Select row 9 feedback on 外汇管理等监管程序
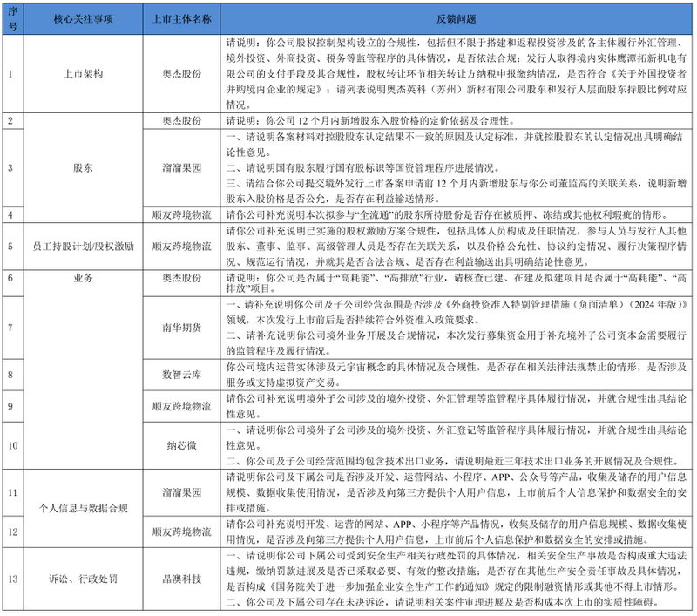The image size is (697, 616). [x=456, y=406]
